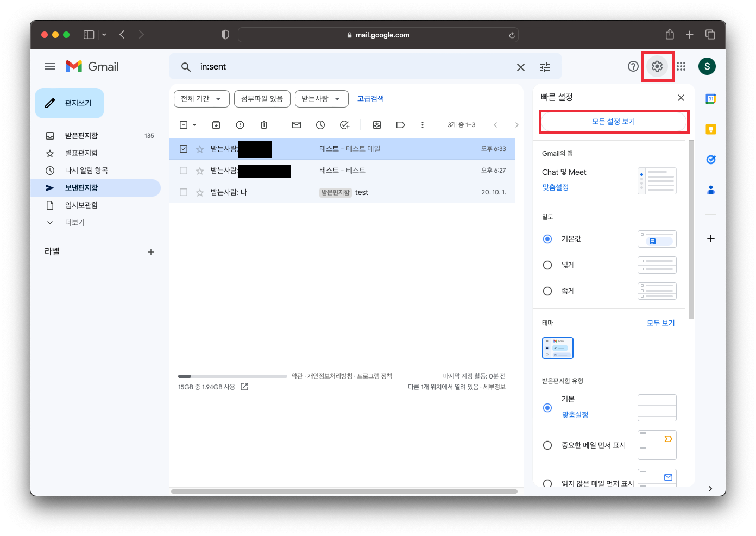Open Contacts side panel icon

(710, 190)
